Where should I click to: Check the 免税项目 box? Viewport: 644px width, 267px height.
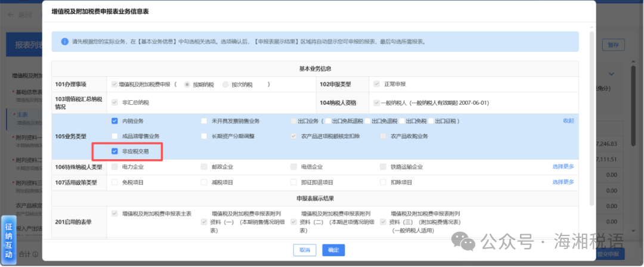(x=114, y=182)
